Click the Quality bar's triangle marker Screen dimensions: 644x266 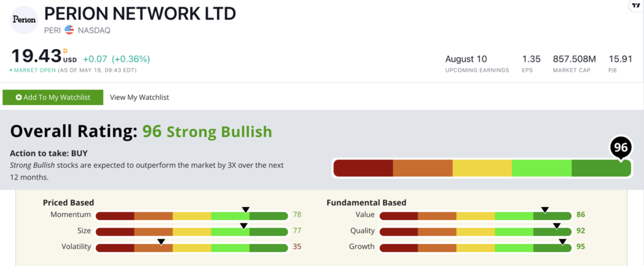tap(557, 225)
